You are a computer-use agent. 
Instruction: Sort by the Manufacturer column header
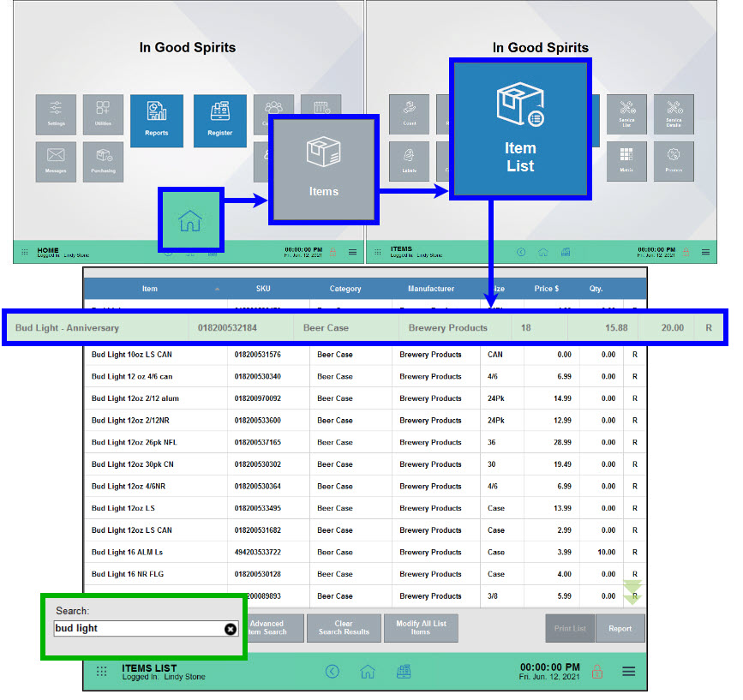[431, 289]
